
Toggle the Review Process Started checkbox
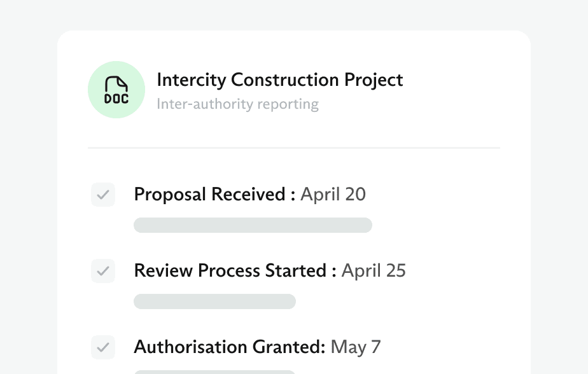(x=103, y=271)
